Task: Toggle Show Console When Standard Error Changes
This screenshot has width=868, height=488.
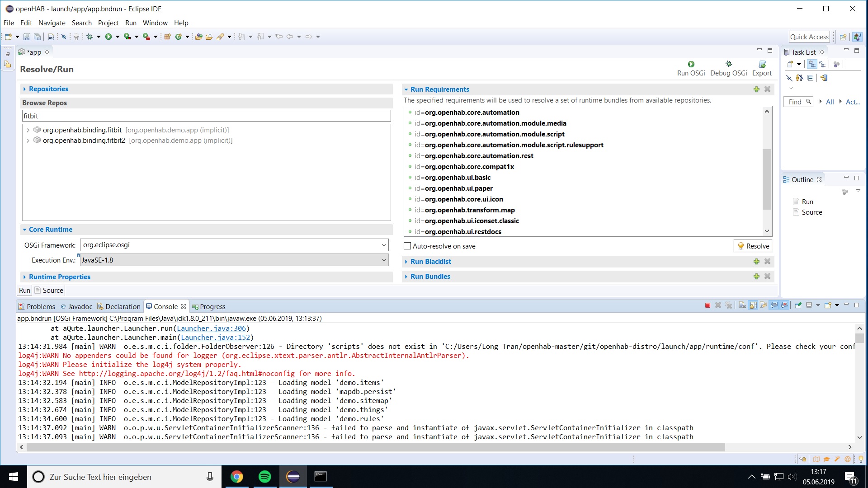Action: click(x=784, y=305)
